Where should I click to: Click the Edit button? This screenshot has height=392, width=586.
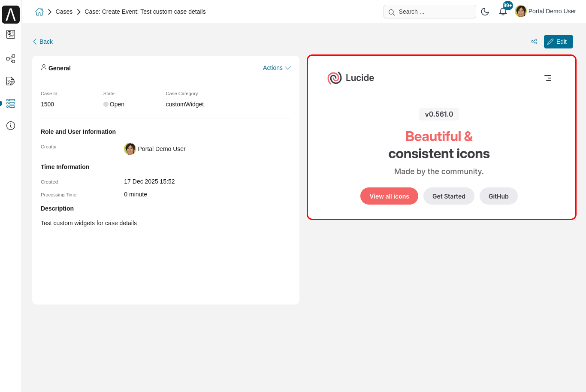point(558,42)
